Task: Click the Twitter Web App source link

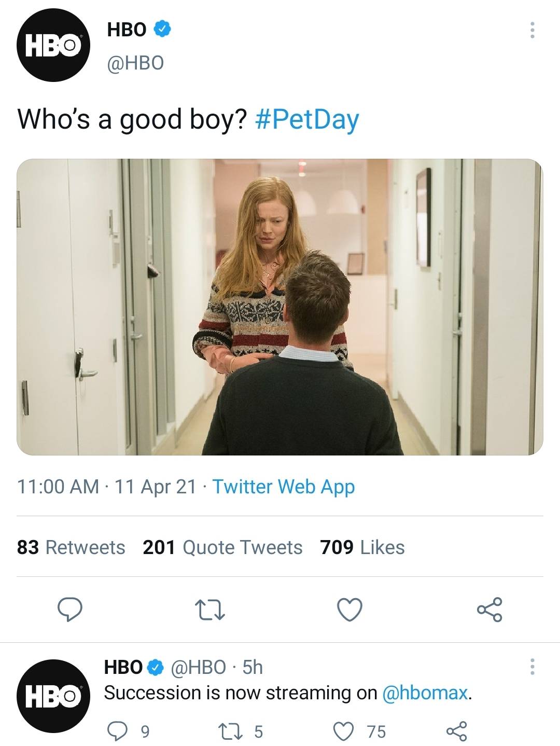Action: pyautogui.click(x=284, y=486)
